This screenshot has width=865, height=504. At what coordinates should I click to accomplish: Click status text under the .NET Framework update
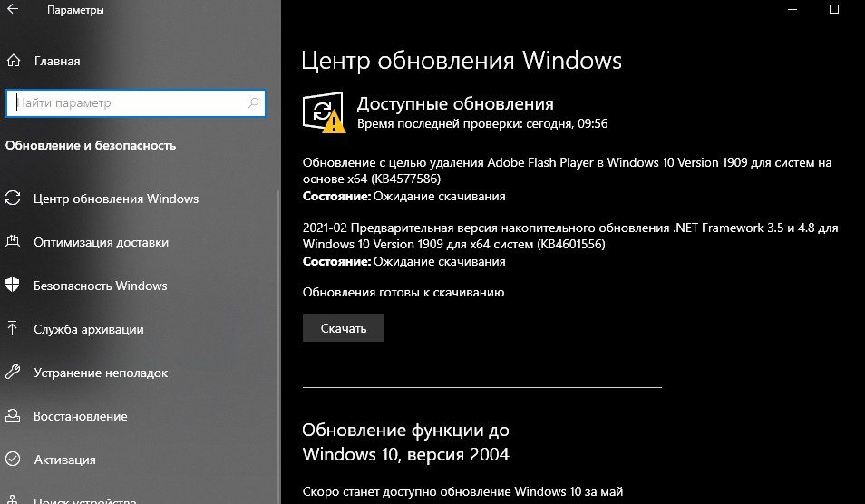coord(403,261)
